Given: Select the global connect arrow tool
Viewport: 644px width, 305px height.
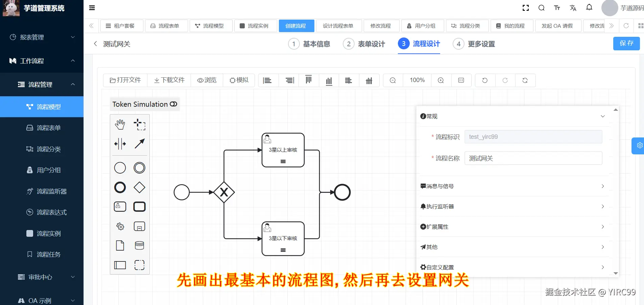Looking at the screenshot, I should [x=139, y=144].
